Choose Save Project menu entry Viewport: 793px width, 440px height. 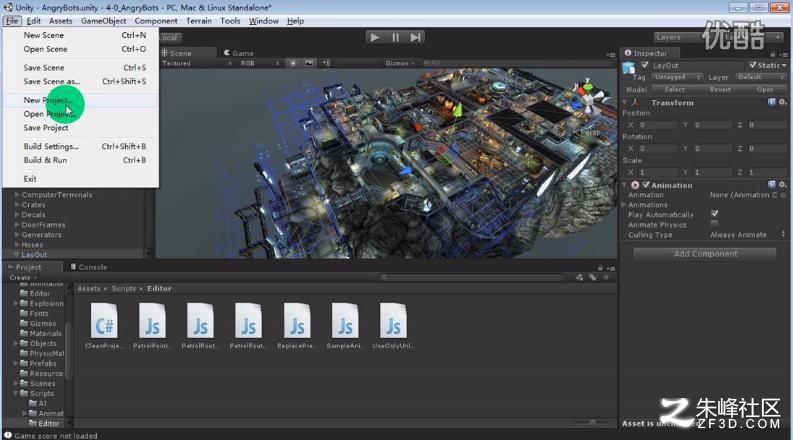81,128
